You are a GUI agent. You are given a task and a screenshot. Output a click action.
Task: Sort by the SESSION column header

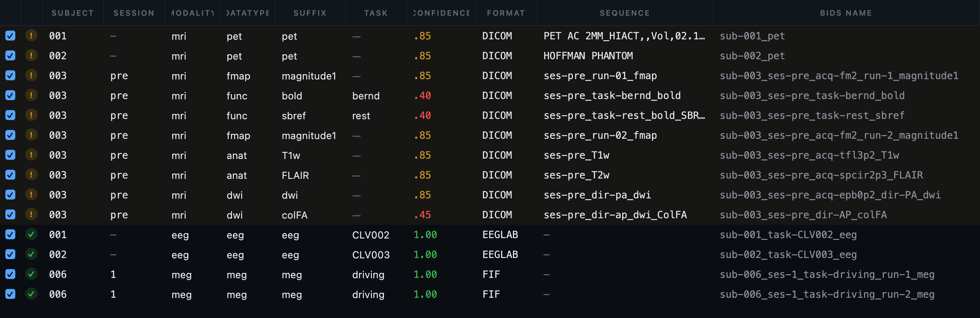coord(134,13)
